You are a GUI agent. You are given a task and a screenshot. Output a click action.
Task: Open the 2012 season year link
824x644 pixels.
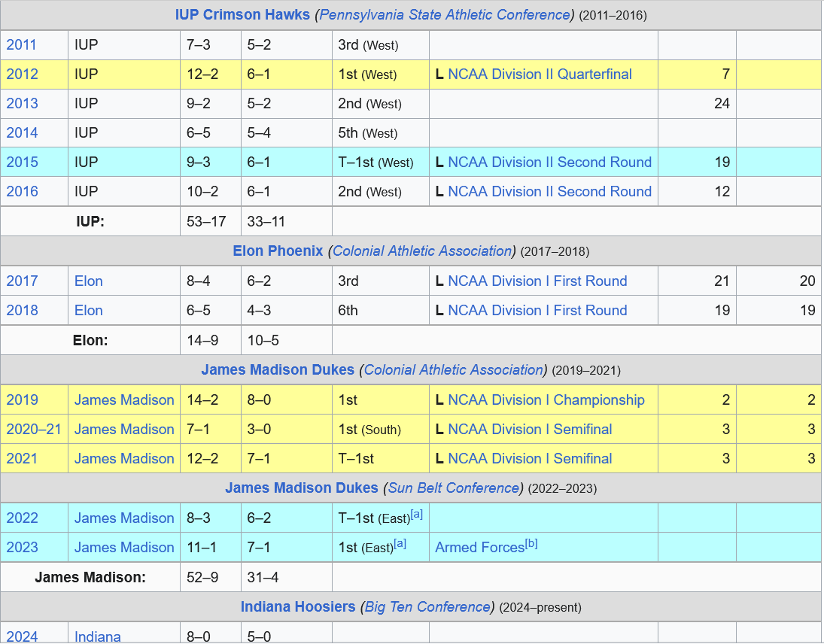click(21, 74)
